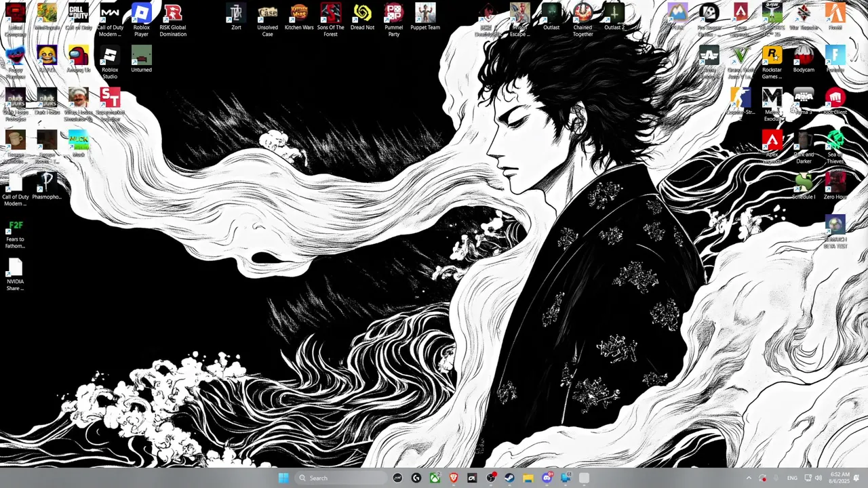The image size is (868, 488).
Task: Select the Poppy Playtime shortcut
Action: coord(15,62)
